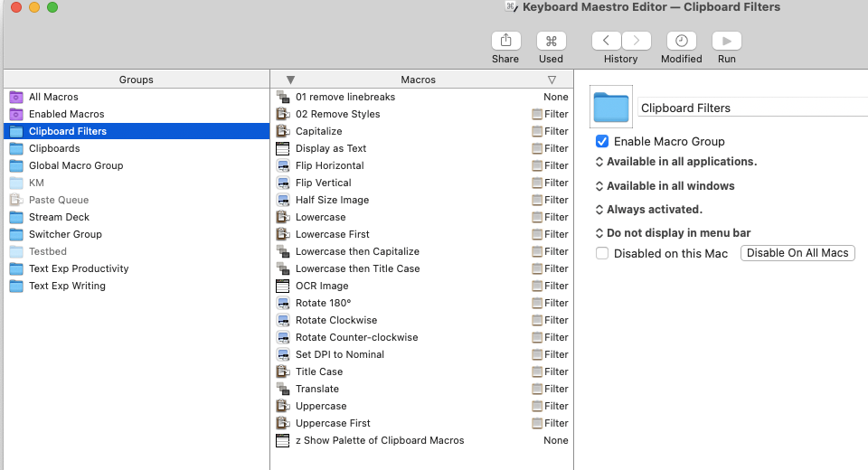Viewport: 868px width, 470px height.
Task: Open the Used macros toolbar icon
Action: (x=551, y=41)
